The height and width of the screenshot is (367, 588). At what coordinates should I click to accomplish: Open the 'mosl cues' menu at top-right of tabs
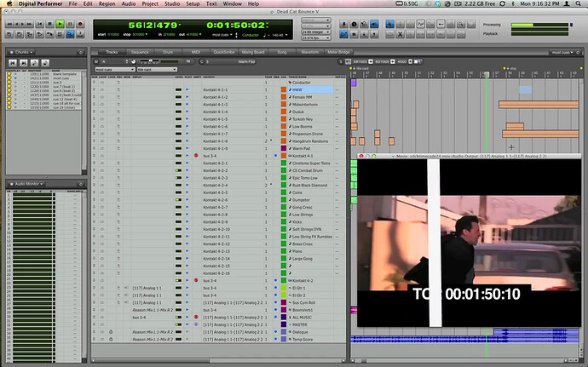562,53
